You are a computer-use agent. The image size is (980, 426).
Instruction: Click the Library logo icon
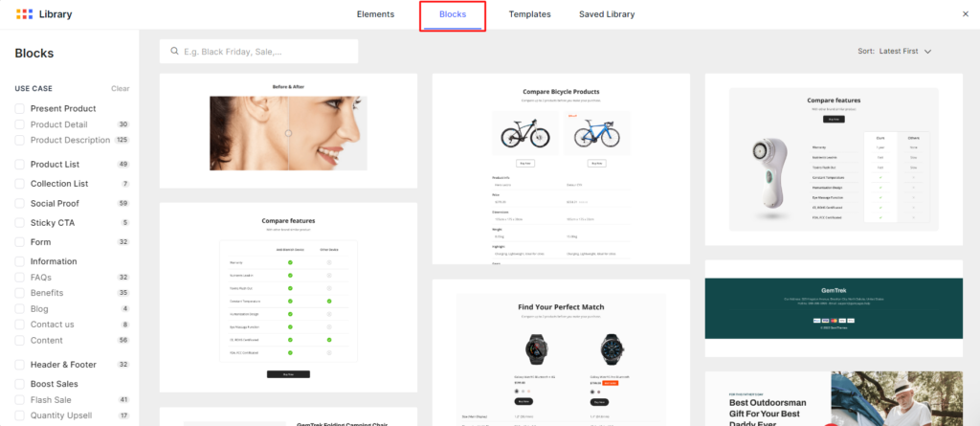[25, 14]
